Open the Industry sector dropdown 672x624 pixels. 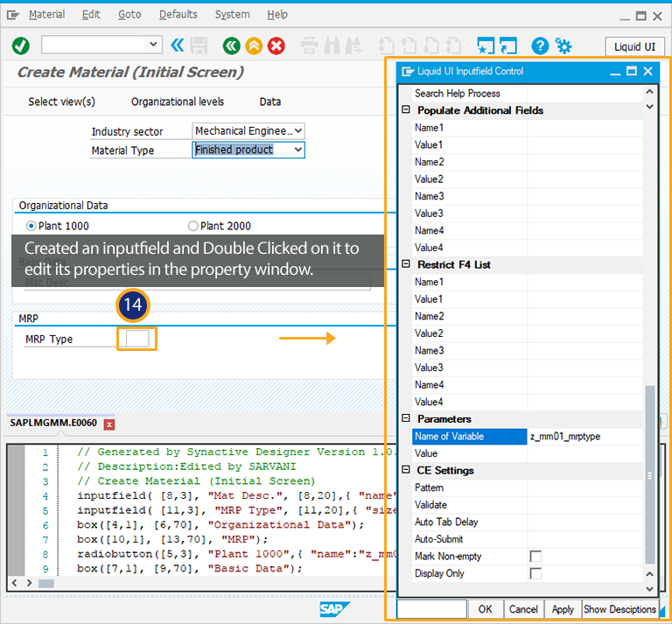[x=298, y=130]
